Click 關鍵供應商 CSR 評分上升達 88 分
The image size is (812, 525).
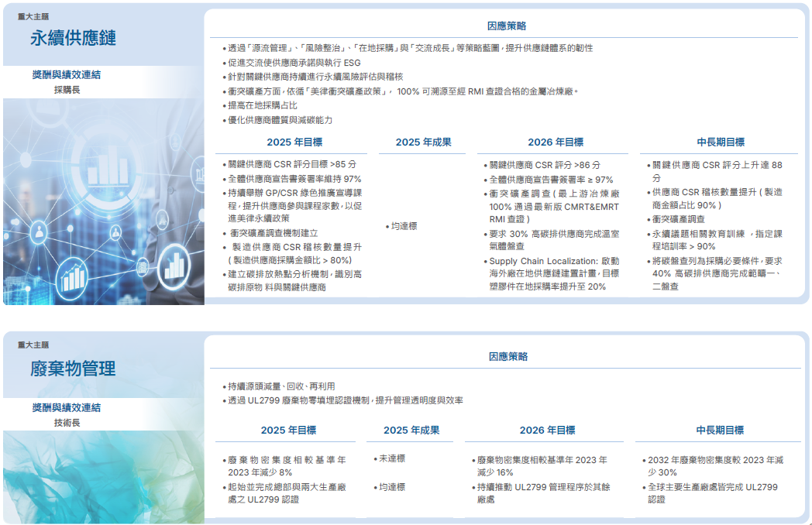(714, 171)
